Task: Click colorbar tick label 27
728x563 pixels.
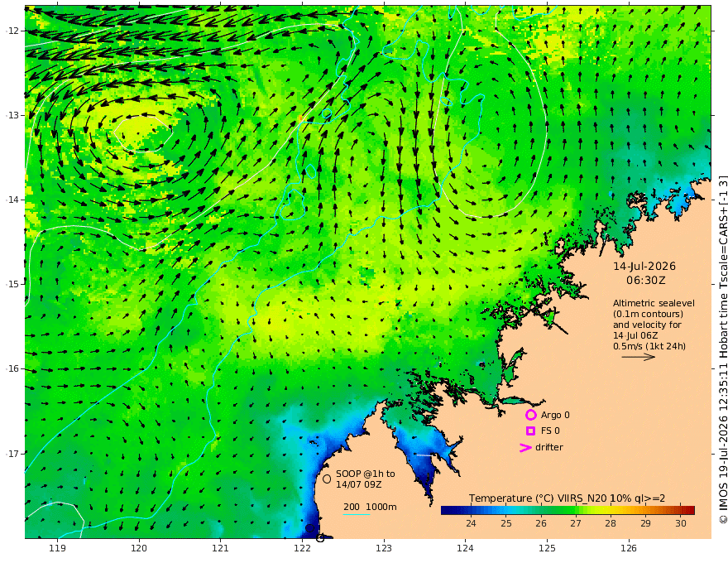Action: click(x=576, y=523)
